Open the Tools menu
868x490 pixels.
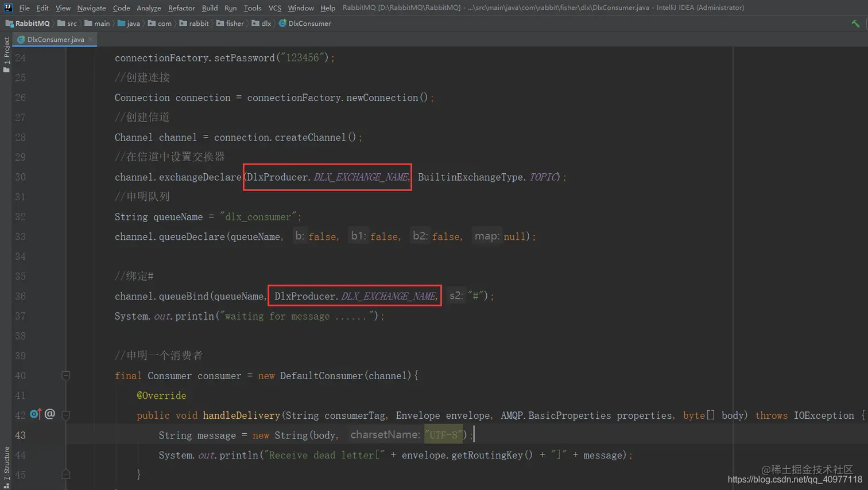[x=252, y=8]
